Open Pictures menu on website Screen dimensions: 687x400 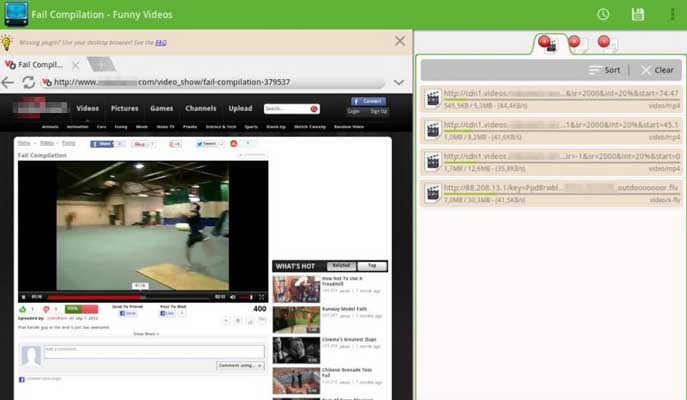(124, 108)
